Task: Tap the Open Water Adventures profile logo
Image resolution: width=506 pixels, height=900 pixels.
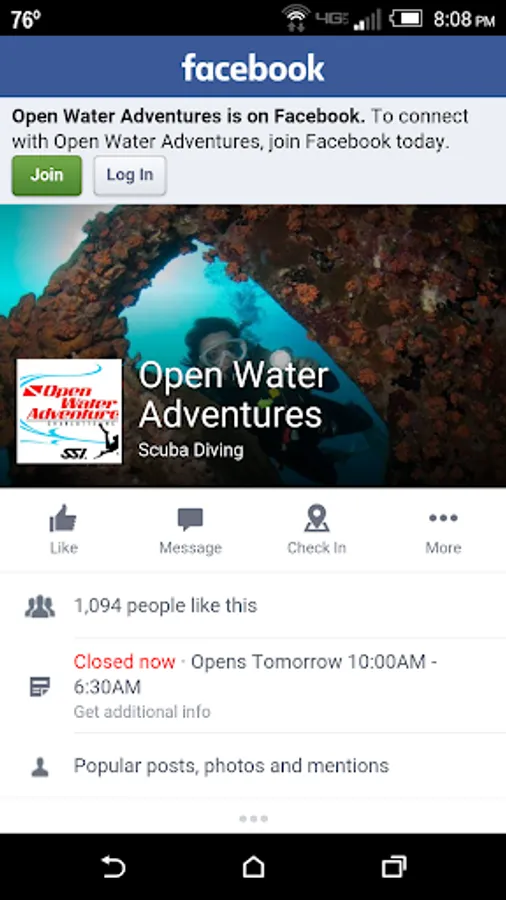Action: pos(69,412)
